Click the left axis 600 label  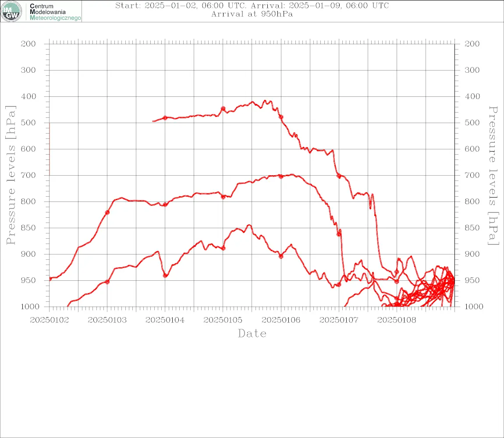tap(28, 149)
